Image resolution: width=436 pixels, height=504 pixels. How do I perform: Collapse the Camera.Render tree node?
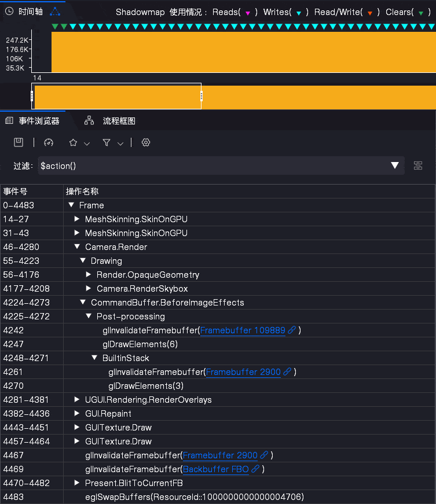[x=77, y=247]
